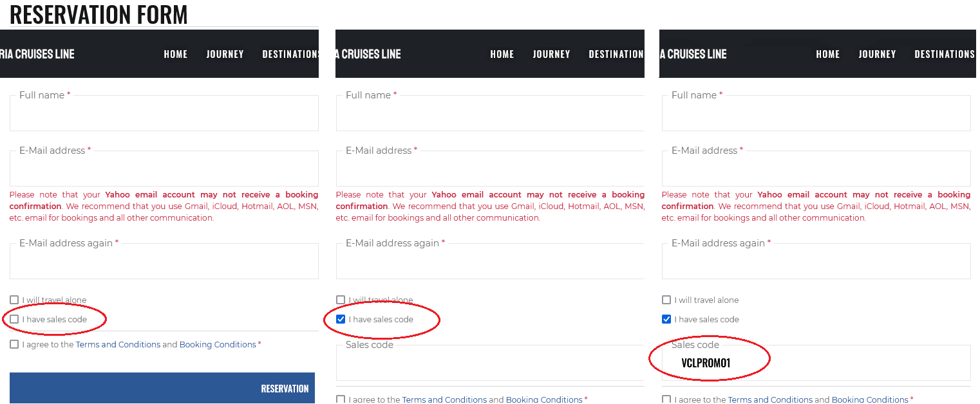The width and height of the screenshot is (980, 404).
Task: Focus the E-Mail address again field in the third form
Action: tap(816, 261)
